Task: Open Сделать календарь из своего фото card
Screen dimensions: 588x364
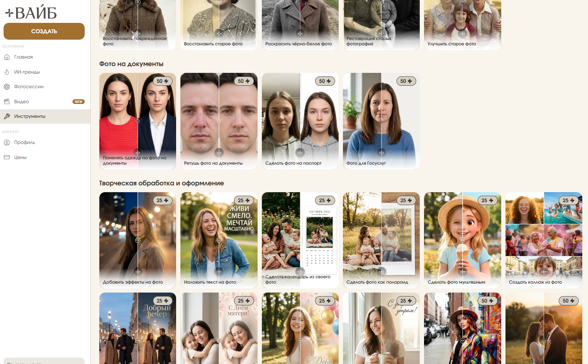Action: point(300,240)
